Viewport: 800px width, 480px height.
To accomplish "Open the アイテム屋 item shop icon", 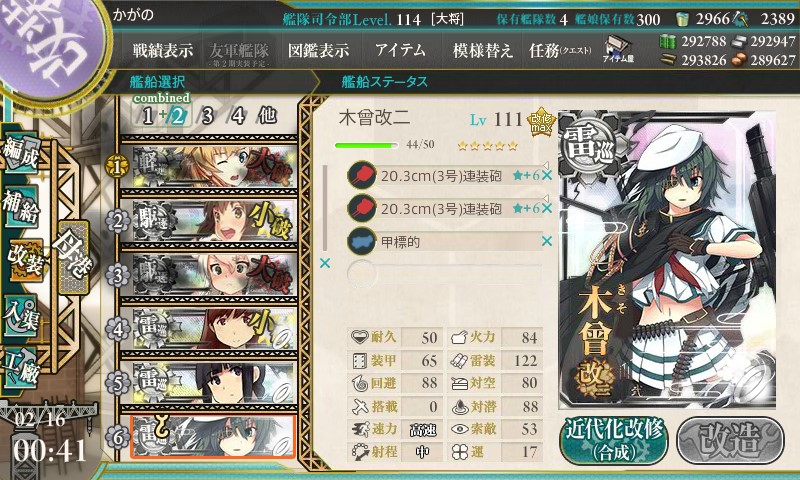I will point(618,49).
